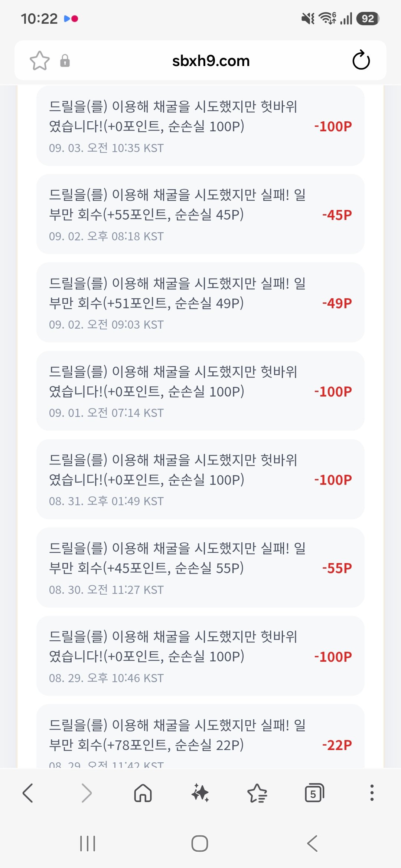The image size is (401, 868).
Task: Tap the sbxh9.com address field
Action: (211, 60)
